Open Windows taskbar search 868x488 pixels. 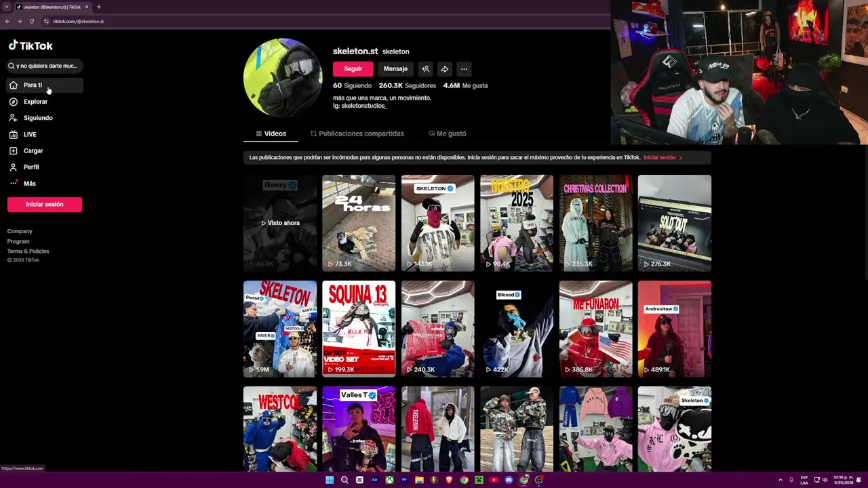(344, 480)
